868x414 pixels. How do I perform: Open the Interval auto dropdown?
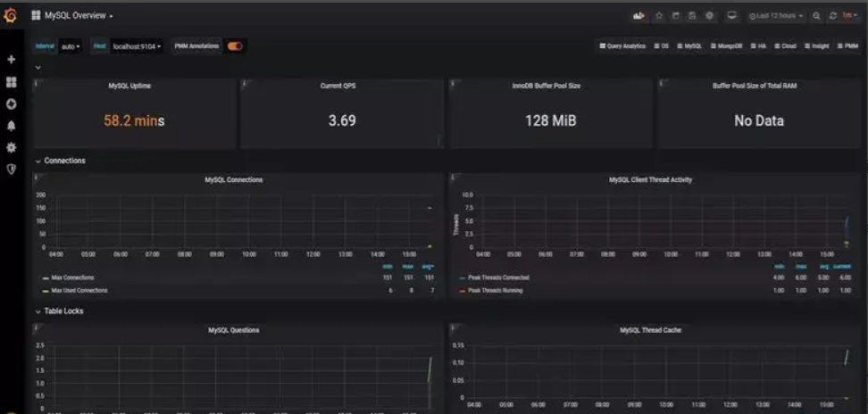pos(71,47)
